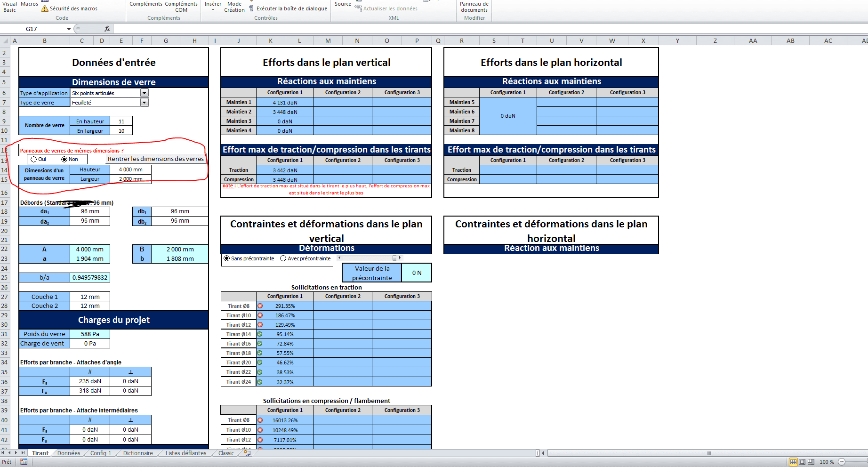The height and width of the screenshot is (467, 868).
Task: Click the insert new worksheet tab icon
Action: point(247,453)
